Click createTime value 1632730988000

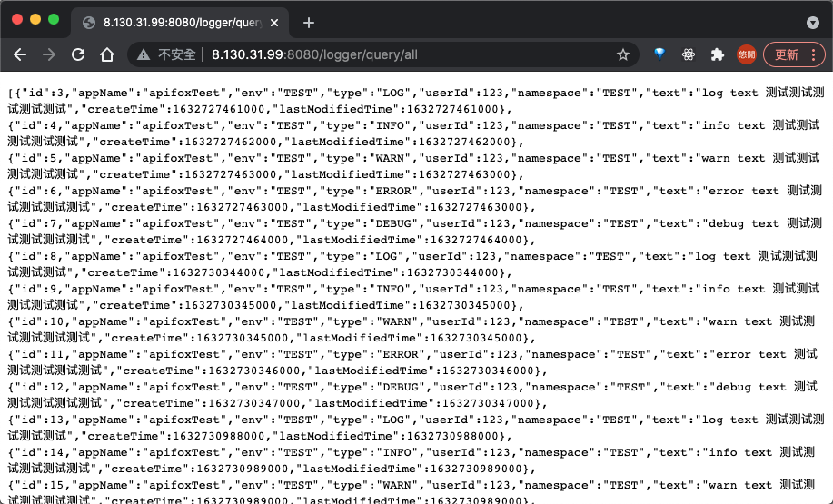point(218,436)
